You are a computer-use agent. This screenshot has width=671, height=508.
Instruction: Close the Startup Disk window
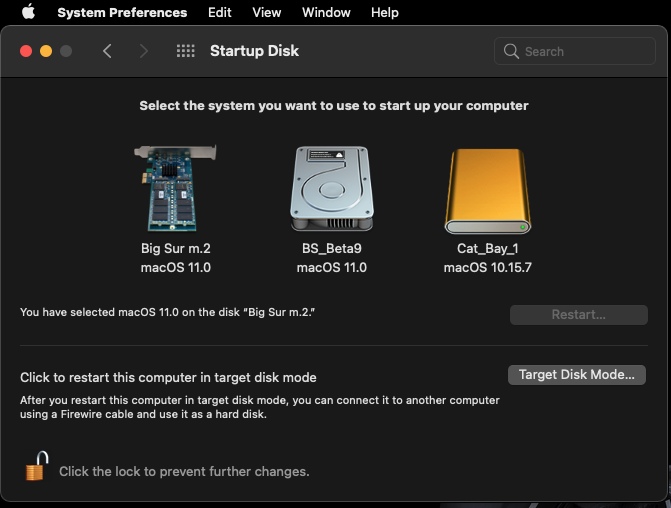[26, 51]
